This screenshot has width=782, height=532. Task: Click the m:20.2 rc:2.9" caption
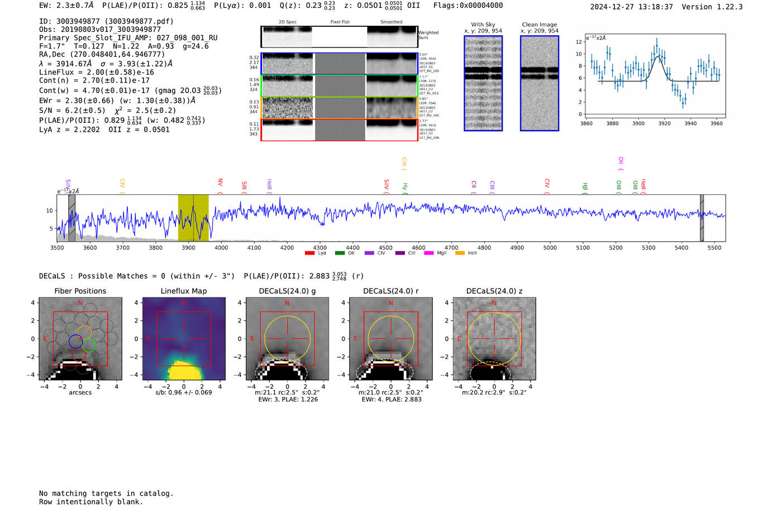(x=494, y=392)
